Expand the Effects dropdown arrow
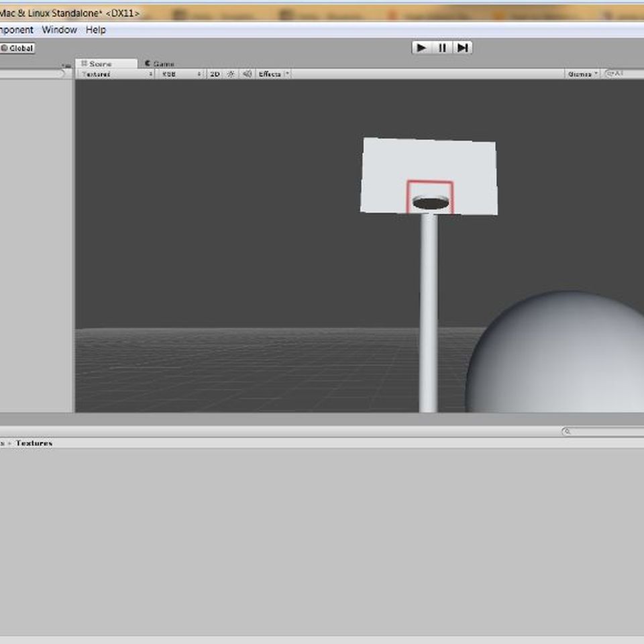Screen dimensions: 644x644 [x=287, y=74]
